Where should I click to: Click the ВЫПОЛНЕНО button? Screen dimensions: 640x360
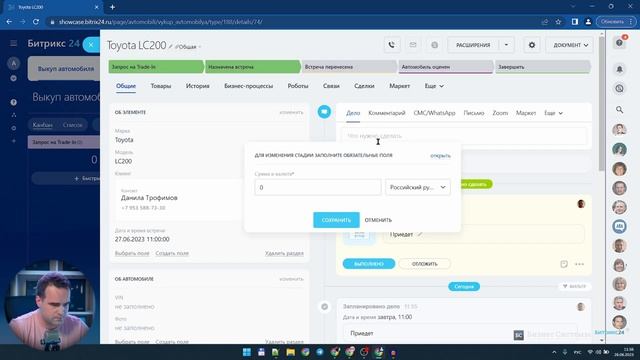[369, 264]
